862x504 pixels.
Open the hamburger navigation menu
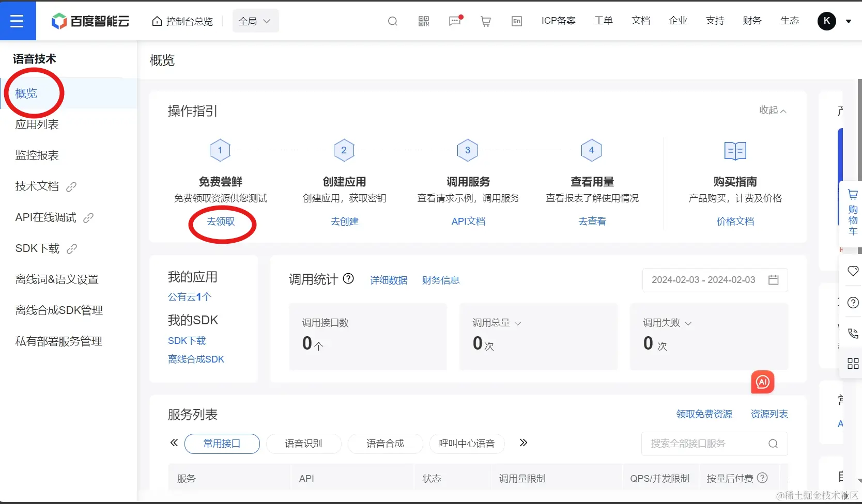pos(17,21)
